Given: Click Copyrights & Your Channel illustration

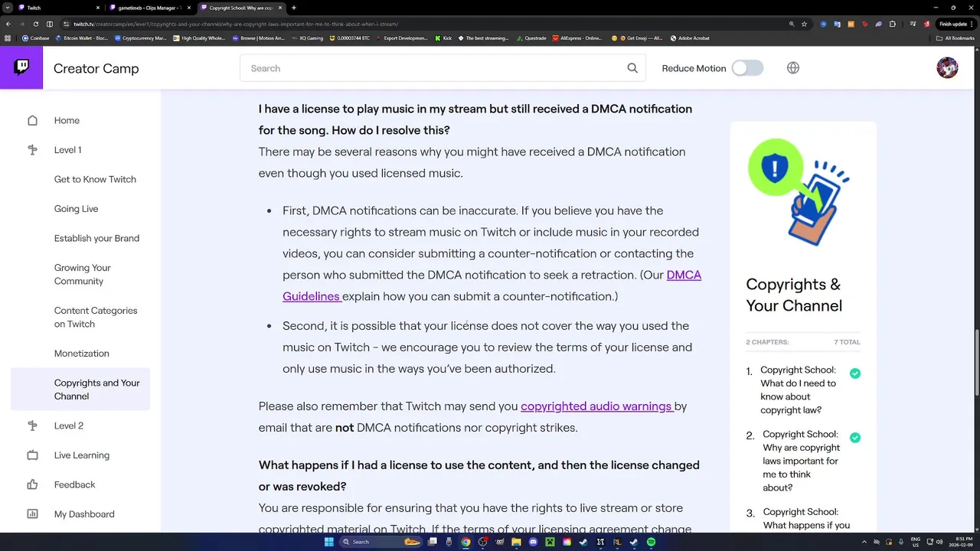Looking at the screenshot, I should [798, 192].
